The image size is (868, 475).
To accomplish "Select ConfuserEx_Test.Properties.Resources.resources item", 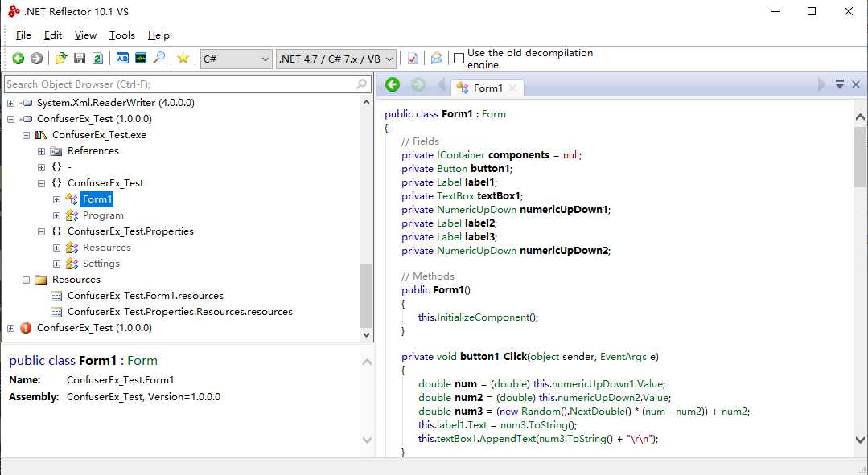I will (180, 312).
